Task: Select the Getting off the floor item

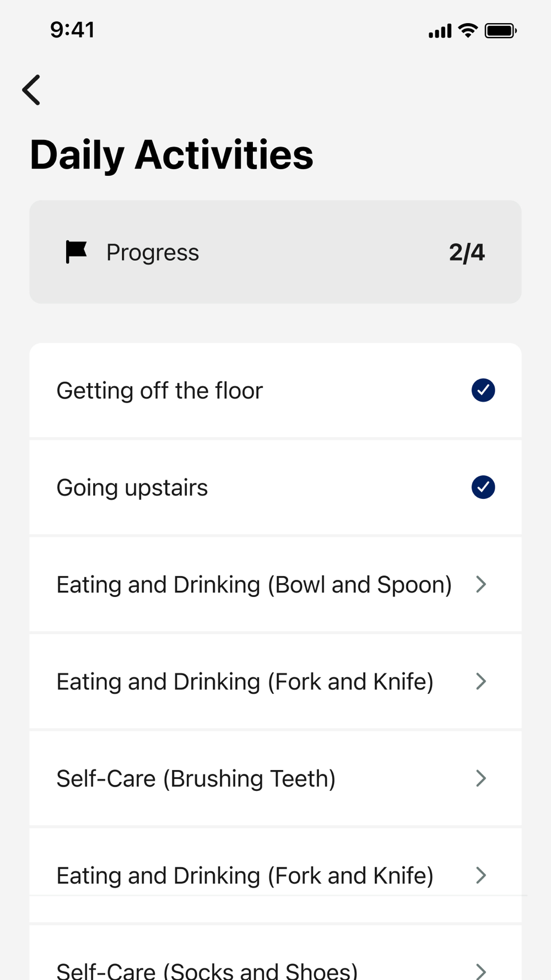Action: (275, 390)
